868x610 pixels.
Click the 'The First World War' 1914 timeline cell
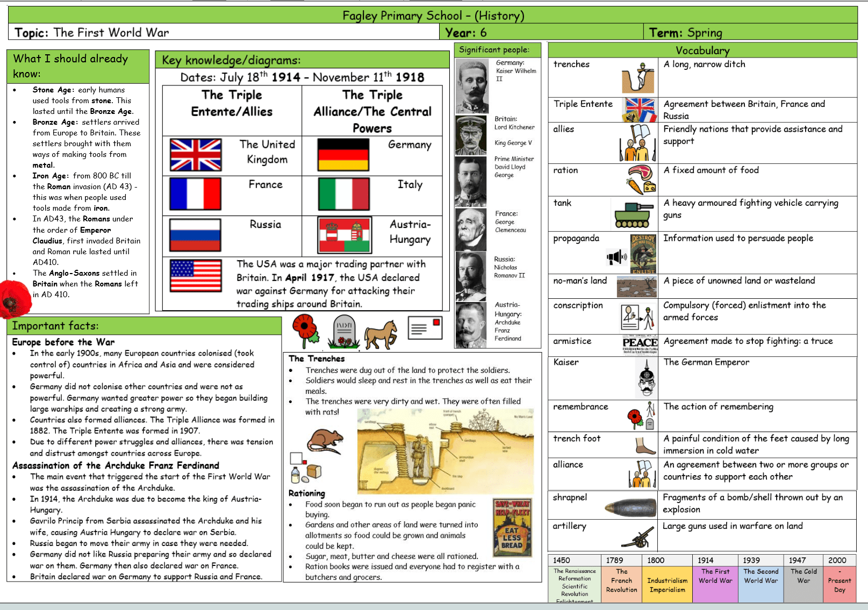click(715, 584)
